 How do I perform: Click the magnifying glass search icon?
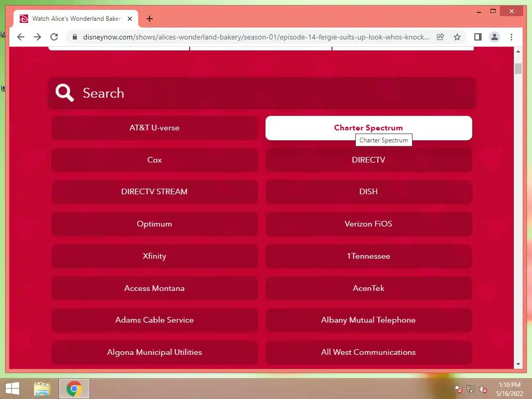[x=64, y=93]
